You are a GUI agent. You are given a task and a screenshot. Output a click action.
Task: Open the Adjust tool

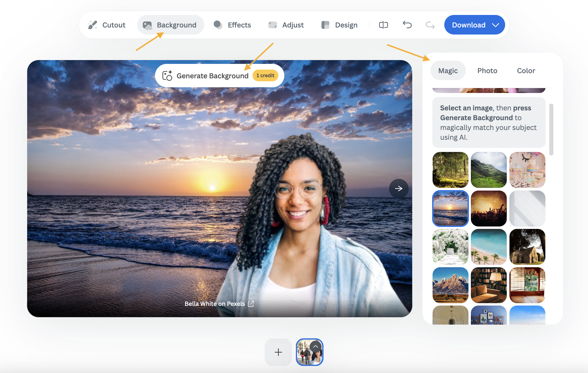coord(286,25)
